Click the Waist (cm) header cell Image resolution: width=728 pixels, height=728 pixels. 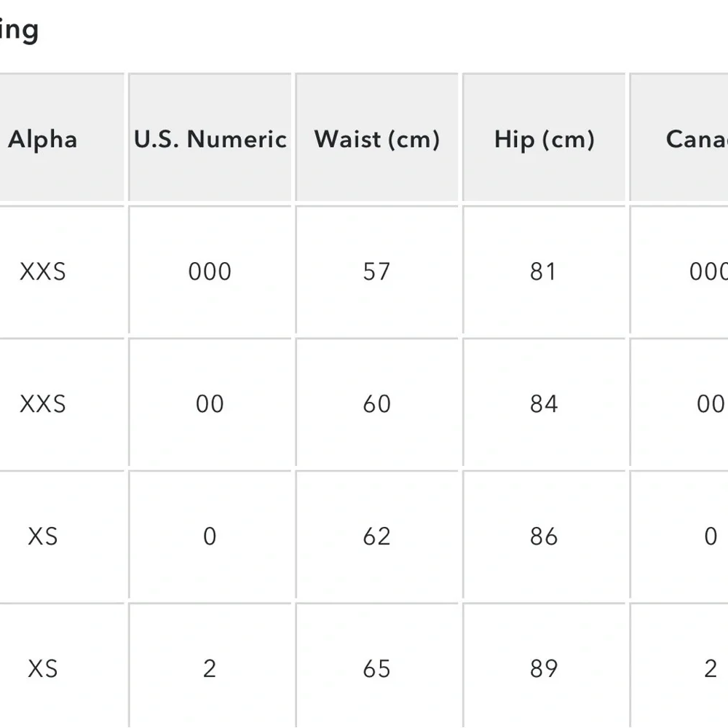click(x=376, y=138)
